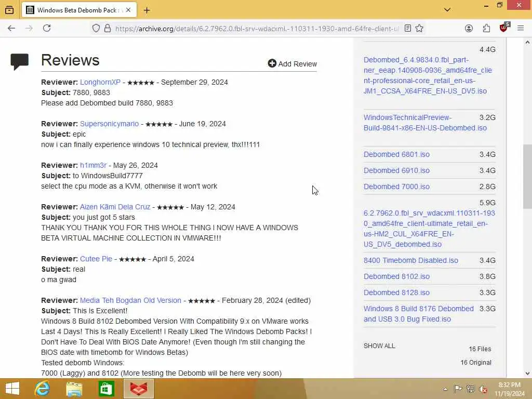Open Action Center flag icon
Screen dimensions: 532x399
[x=458, y=389]
